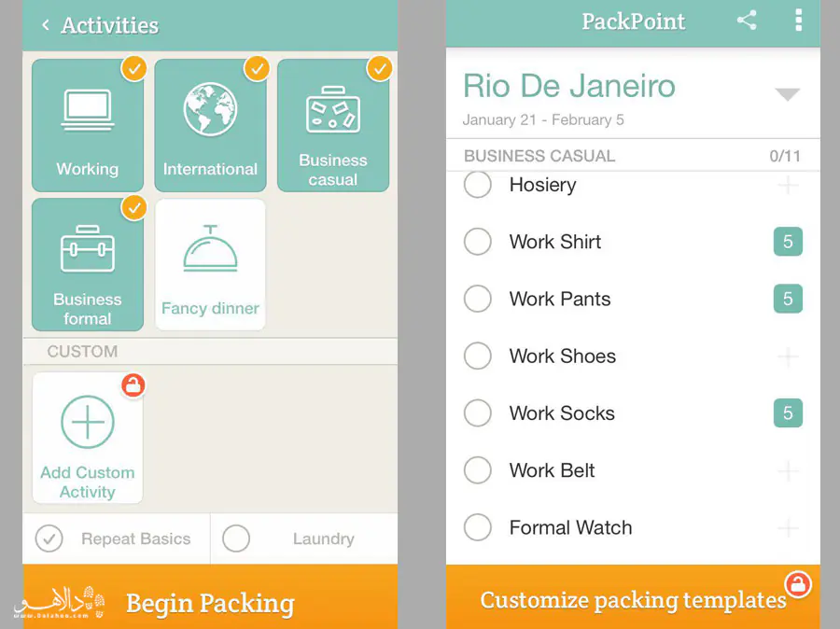Go back using the Activities arrow
This screenshot has width=840, height=629.
tap(46, 24)
